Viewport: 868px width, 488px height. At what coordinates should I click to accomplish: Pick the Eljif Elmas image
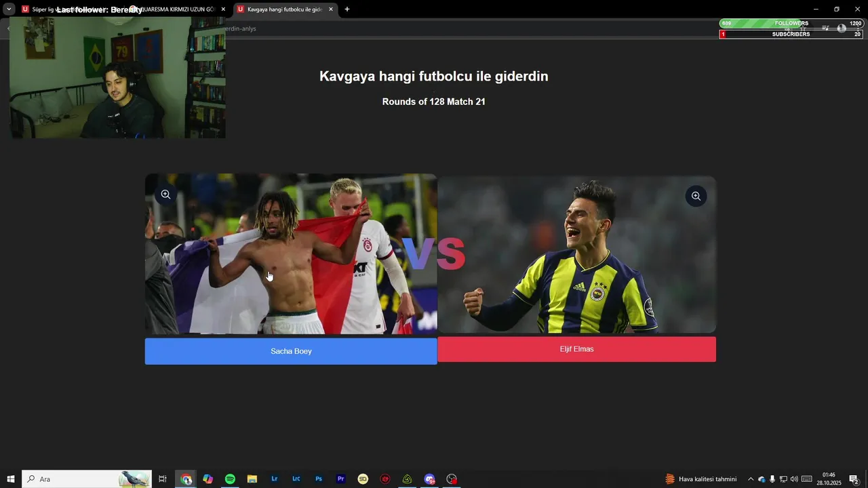click(x=576, y=254)
